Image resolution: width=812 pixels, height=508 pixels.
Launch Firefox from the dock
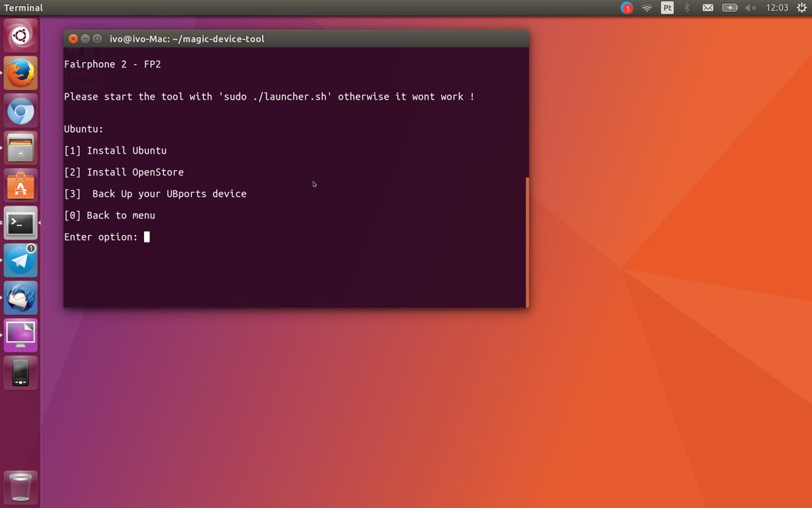coord(20,73)
